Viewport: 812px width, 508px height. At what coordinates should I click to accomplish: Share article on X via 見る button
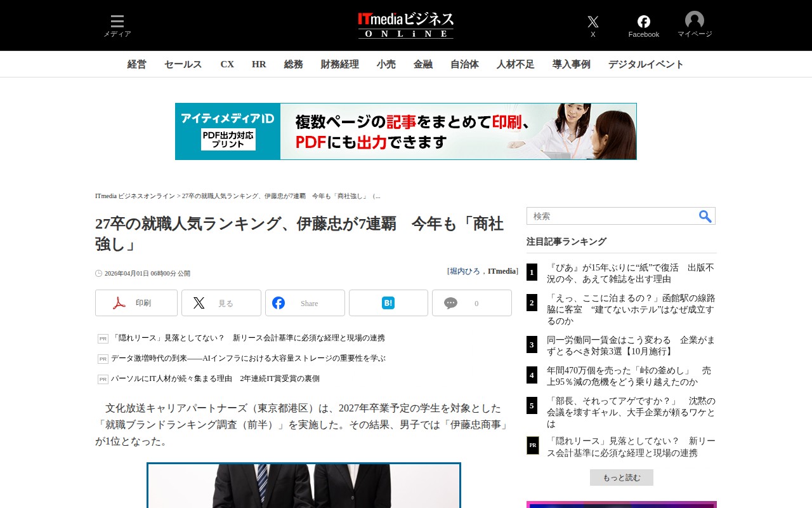[x=221, y=303]
